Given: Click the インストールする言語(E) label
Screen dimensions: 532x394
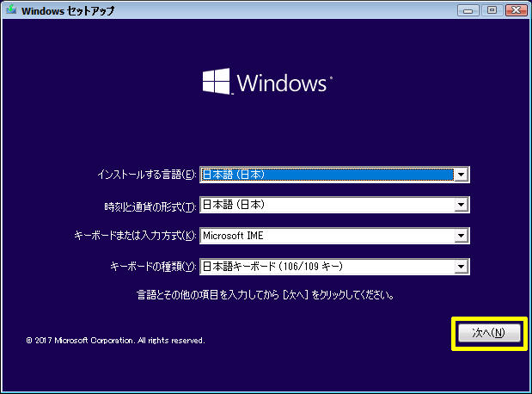Looking at the screenshot, I should pos(147,175).
